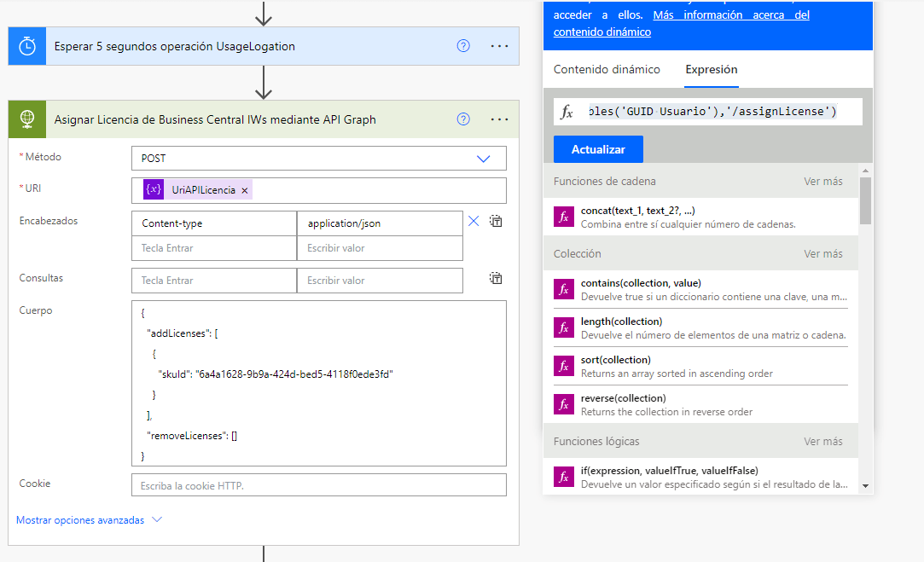The height and width of the screenshot is (562, 924).
Task: Switch to the Contenido dinámico tab
Action: pyautogui.click(x=607, y=70)
